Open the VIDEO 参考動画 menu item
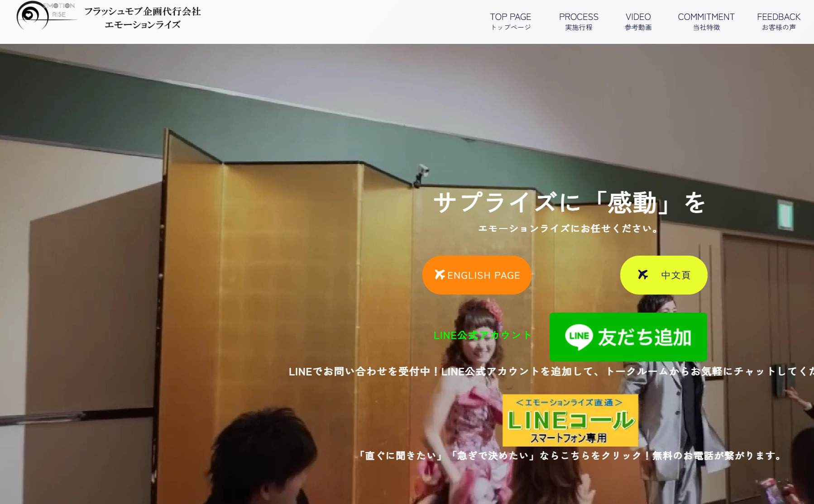The width and height of the screenshot is (814, 504). tap(638, 22)
